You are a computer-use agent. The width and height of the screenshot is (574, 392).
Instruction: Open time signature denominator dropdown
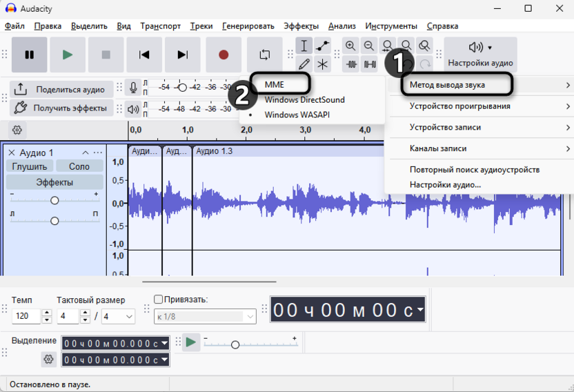click(118, 317)
